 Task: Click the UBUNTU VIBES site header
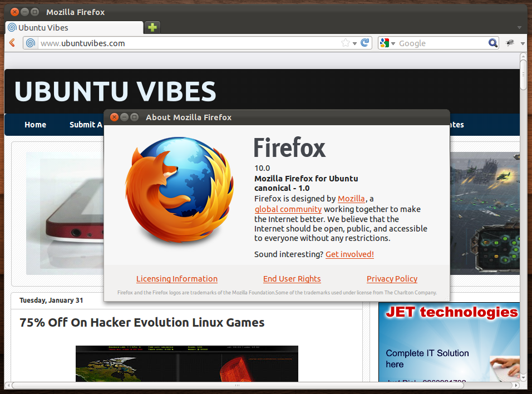(115, 92)
